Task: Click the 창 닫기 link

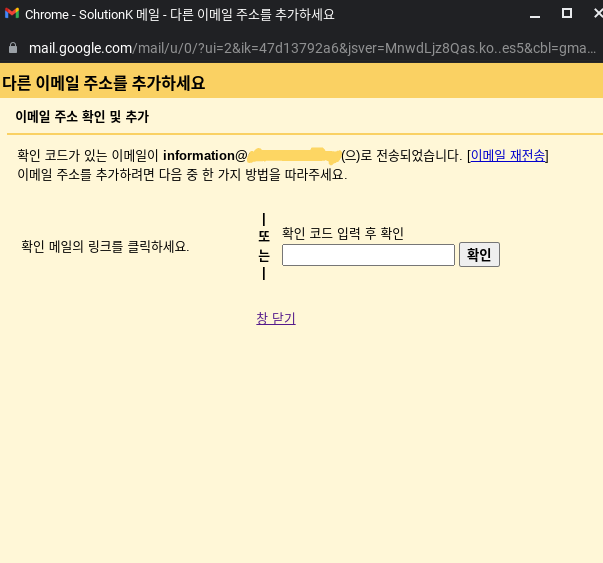Action: click(x=276, y=318)
